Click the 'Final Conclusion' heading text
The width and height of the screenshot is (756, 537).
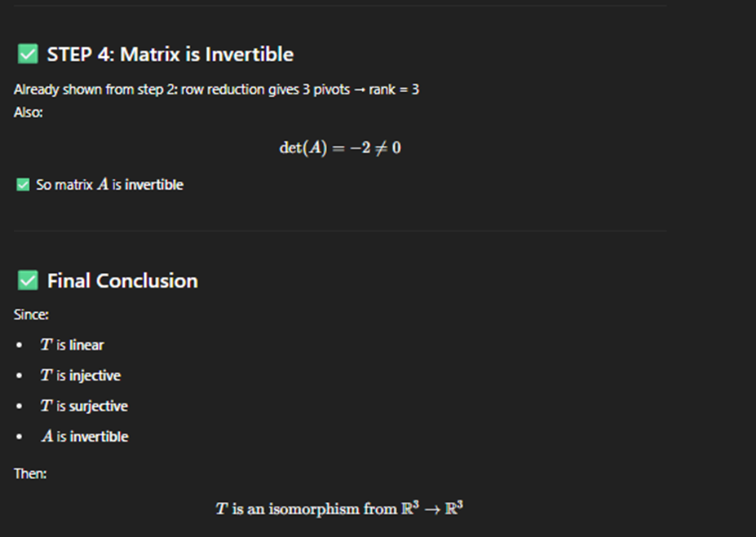click(x=122, y=281)
